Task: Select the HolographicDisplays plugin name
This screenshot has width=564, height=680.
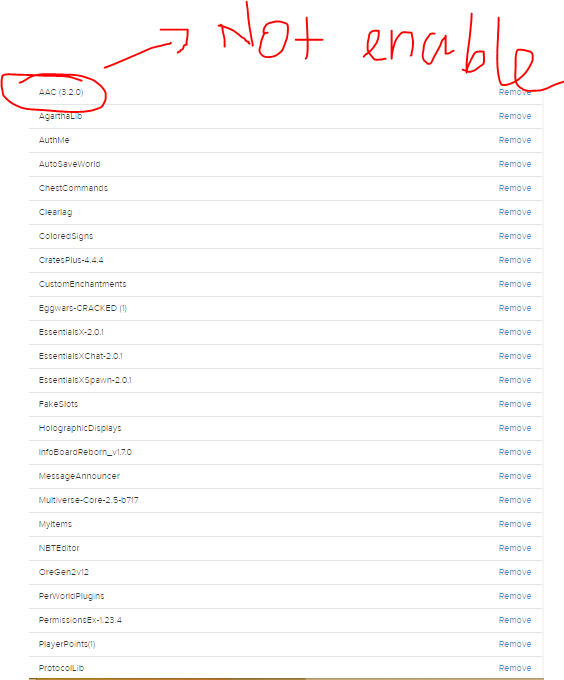Action: tap(80, 428)
